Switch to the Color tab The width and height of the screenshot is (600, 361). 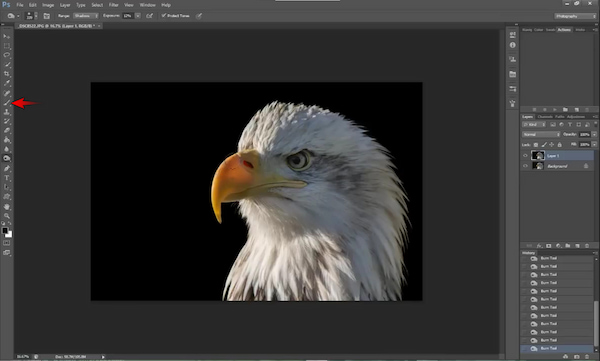(x=538, y=30)
